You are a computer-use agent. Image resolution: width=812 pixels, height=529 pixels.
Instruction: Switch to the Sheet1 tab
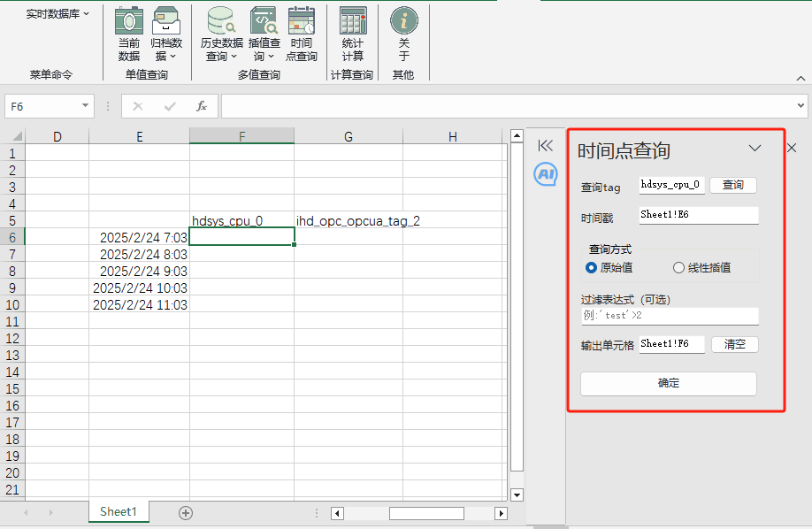[x=119, y=512]
